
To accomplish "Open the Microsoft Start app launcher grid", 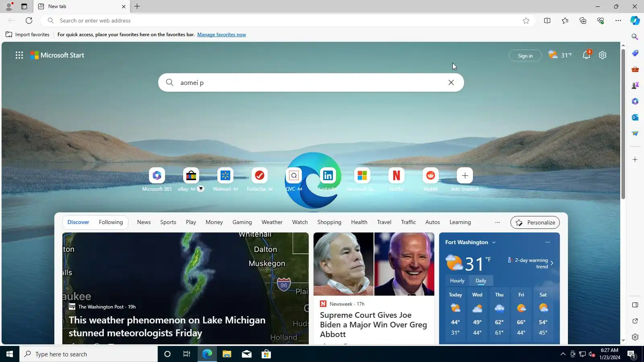I will [19, 55].
